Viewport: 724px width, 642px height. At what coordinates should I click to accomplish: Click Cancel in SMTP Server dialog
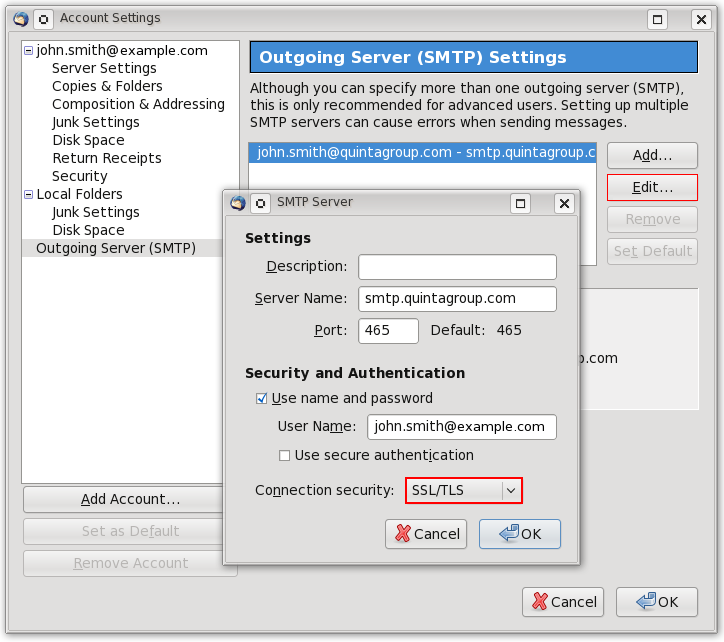(426, 534)
